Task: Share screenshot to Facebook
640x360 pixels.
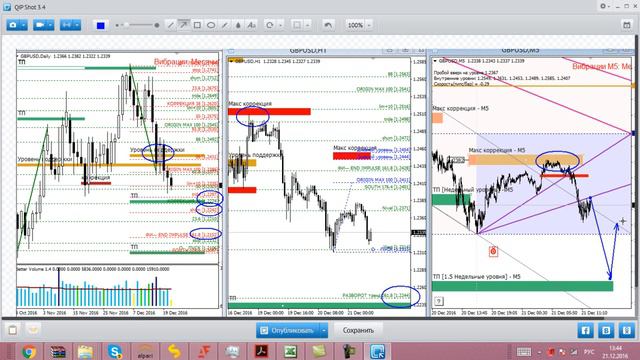Action: 585,330
